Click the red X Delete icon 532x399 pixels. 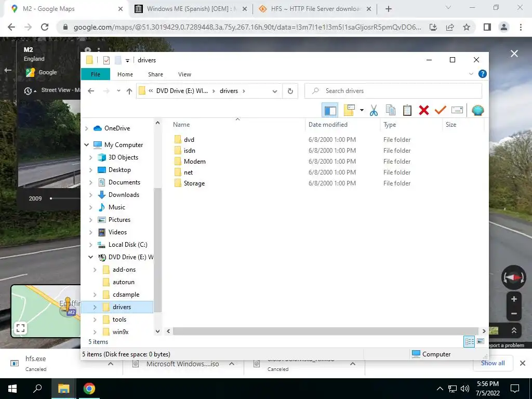click(x=424, y=110)
